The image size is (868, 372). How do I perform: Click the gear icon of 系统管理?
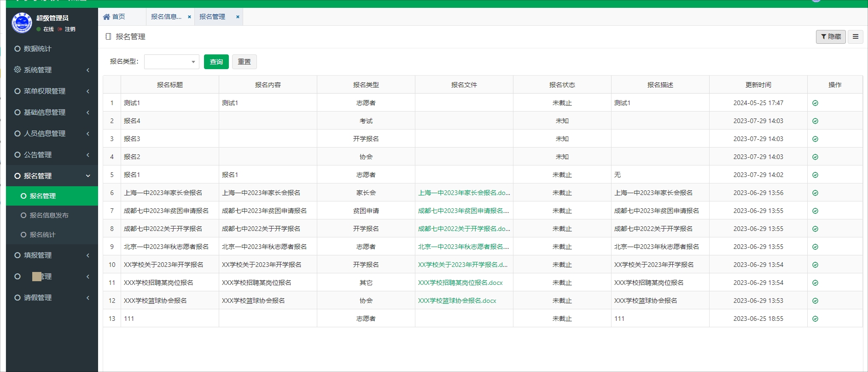(17, 70)
